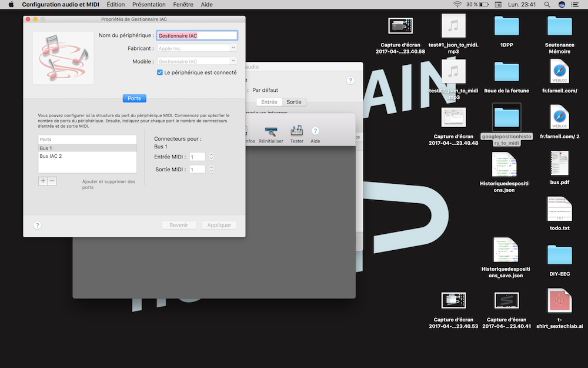Click the Réinitialiser MIDI toolbar icon

point(270,131)
